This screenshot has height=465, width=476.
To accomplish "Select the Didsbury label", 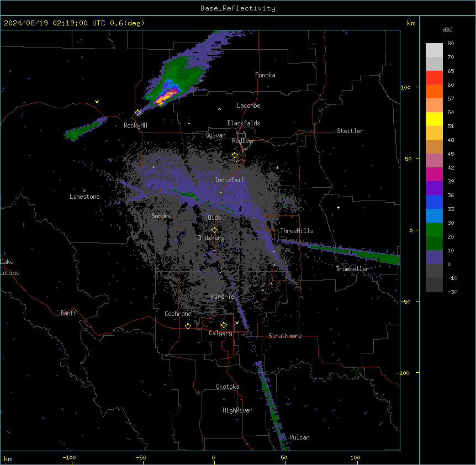I will [211, 238].
